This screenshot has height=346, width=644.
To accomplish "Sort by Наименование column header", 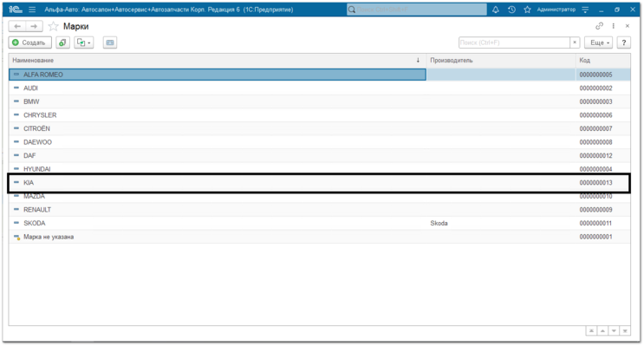I will tap(218, 60).
